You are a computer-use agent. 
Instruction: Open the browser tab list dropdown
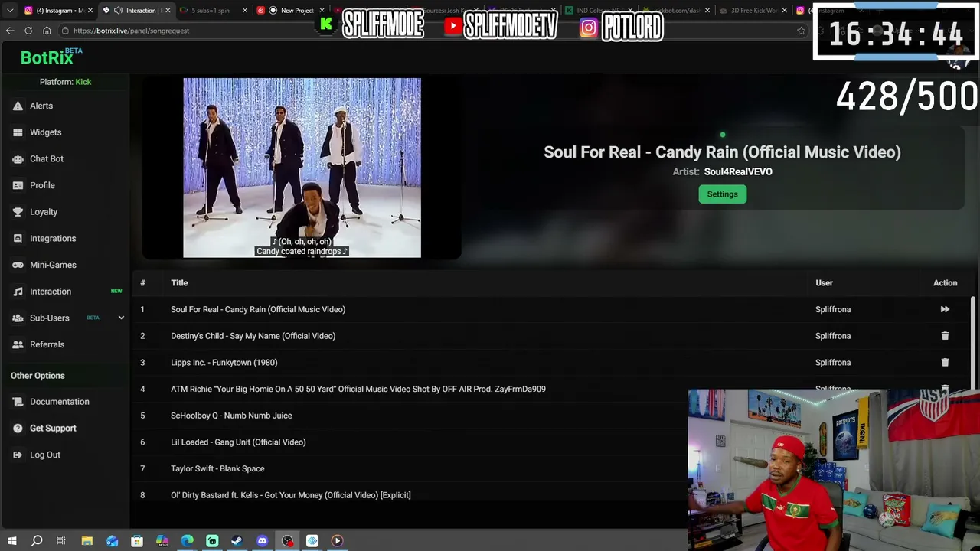click(x=10, y=11)
